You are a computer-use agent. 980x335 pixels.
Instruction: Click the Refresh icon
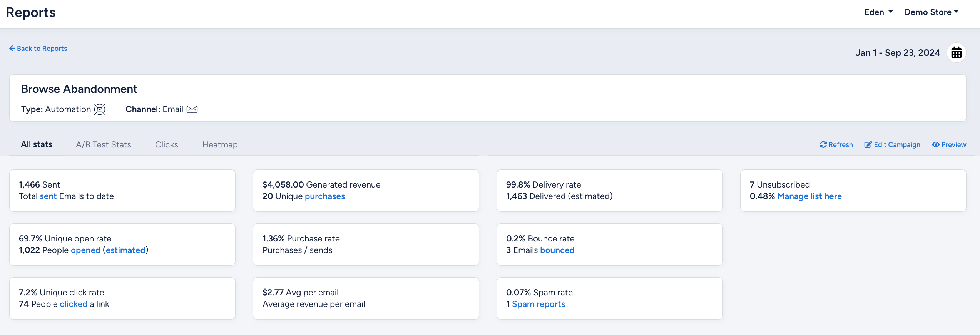[x=823, y=145]
